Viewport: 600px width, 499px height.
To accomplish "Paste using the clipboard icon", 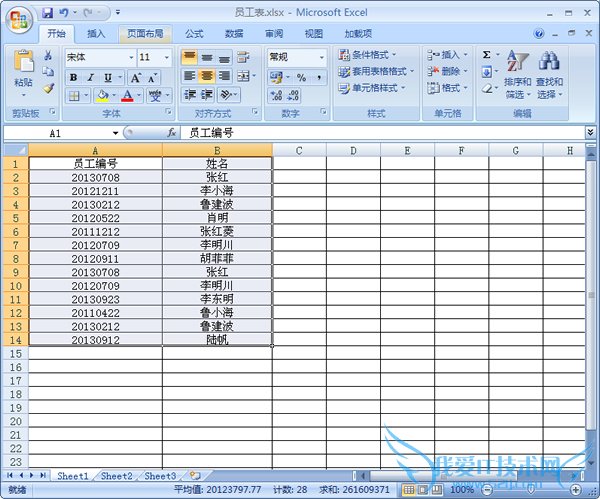I will 23,62.
